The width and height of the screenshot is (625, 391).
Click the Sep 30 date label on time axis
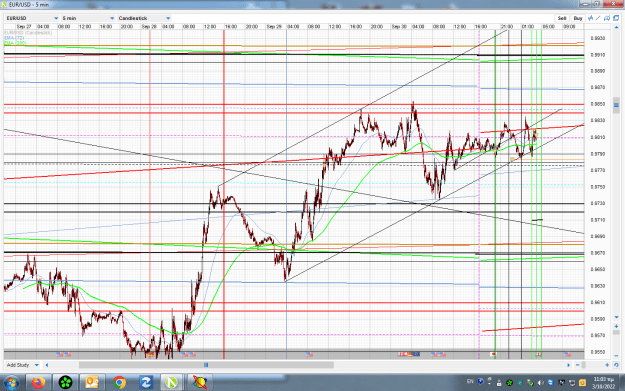coord(399,27)
